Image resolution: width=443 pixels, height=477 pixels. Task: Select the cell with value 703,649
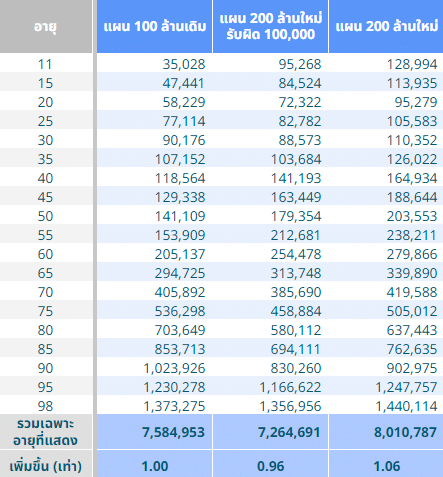coord(154,330)
